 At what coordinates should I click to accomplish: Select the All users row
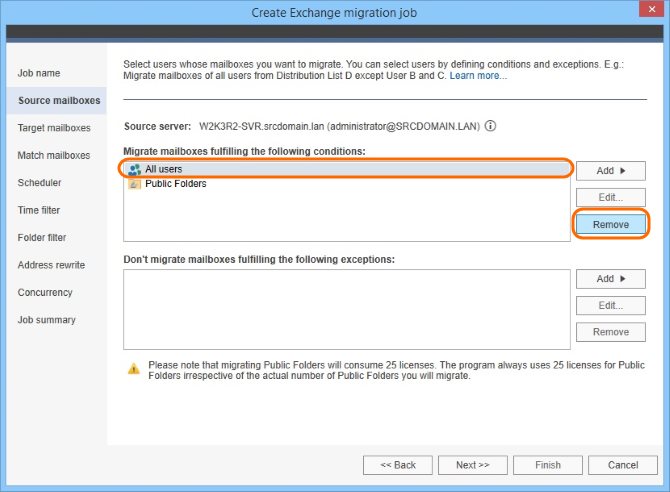pyautogui.click(x=345, y=169)
